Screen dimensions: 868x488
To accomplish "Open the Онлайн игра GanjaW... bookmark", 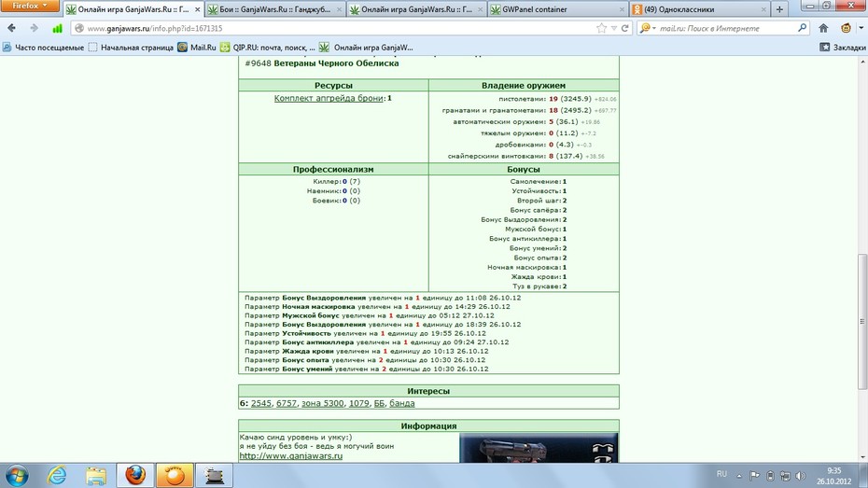I will tap(367, 48).
